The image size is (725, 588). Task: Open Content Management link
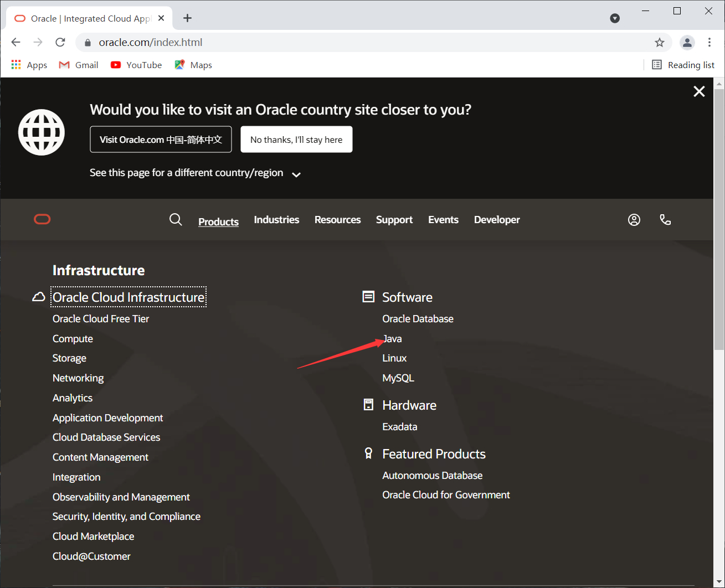[100, 457]
